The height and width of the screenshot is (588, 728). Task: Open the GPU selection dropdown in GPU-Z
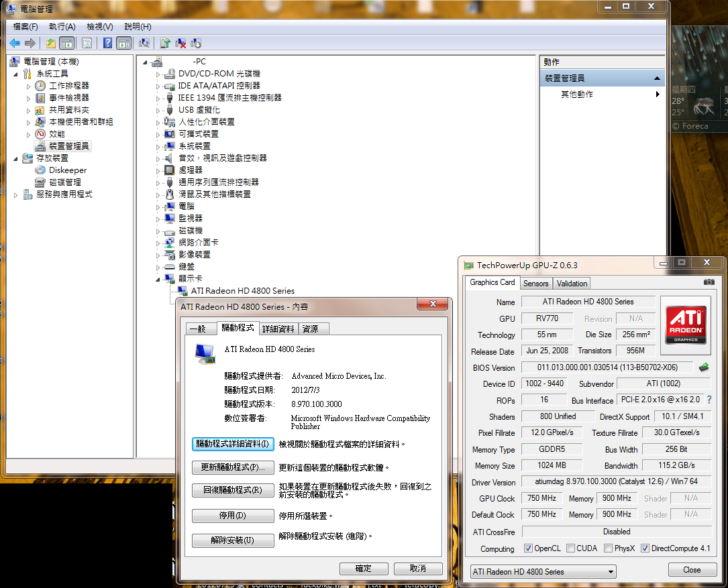tap(543, 572)
